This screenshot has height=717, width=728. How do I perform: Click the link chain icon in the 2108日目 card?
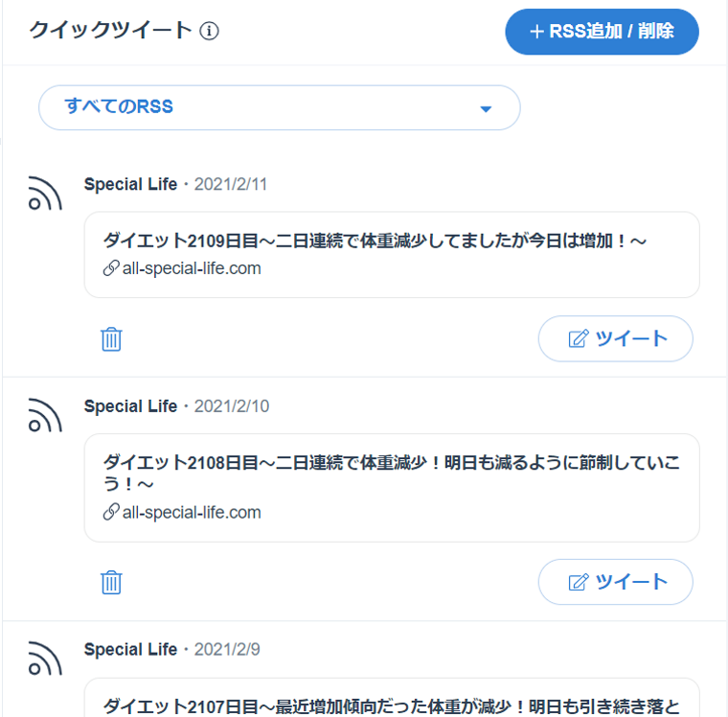click(x=111, y=512)
